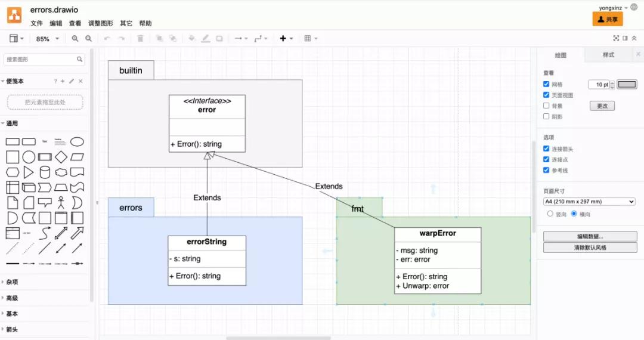Click the redo arrow in toolbar
This screenshot has height=340, width=644.
tap(122, 38)
